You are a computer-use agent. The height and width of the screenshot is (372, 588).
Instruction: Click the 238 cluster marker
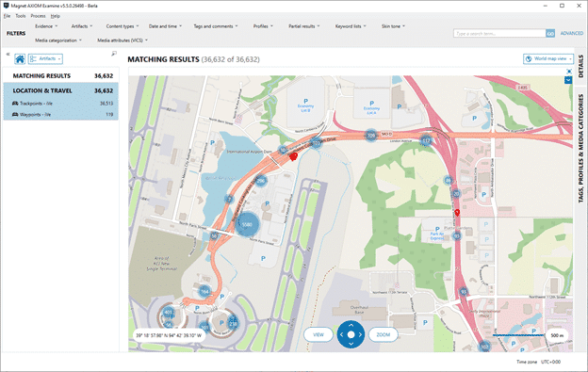pyautogui.click(x=233, y=323)
